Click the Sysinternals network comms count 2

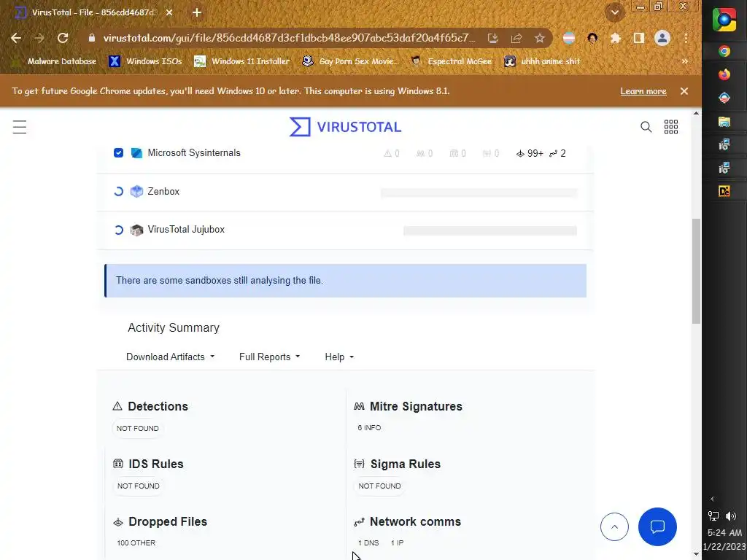point(557,153)
